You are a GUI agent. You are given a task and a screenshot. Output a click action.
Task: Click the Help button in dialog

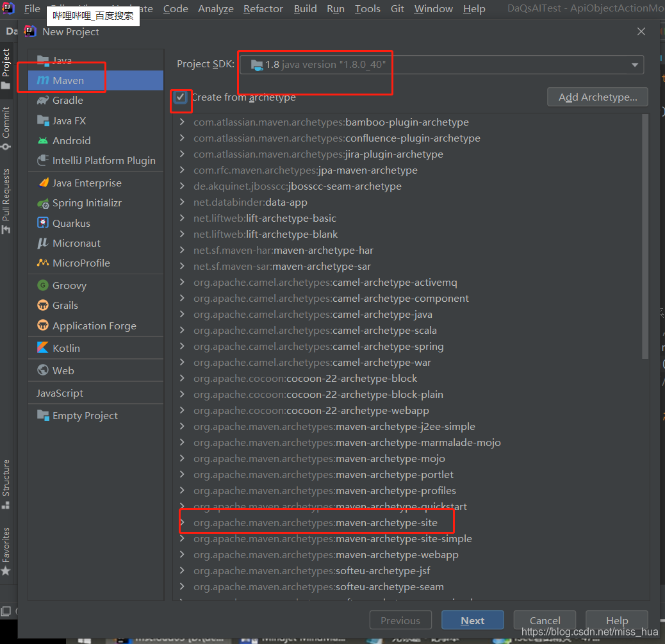tap(617, 620)
